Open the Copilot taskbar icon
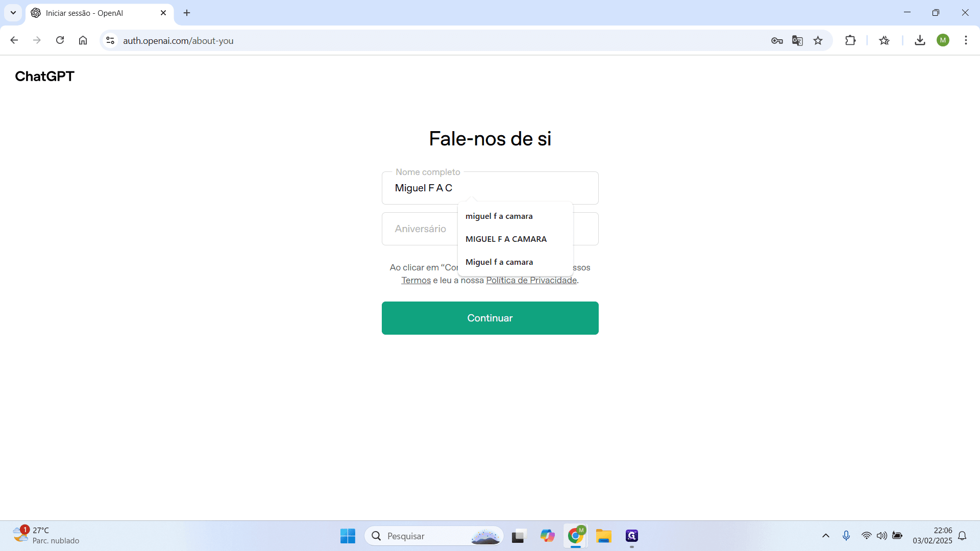Image resolution: width=980 pixels, height=551 pixels. coord(547,536)
